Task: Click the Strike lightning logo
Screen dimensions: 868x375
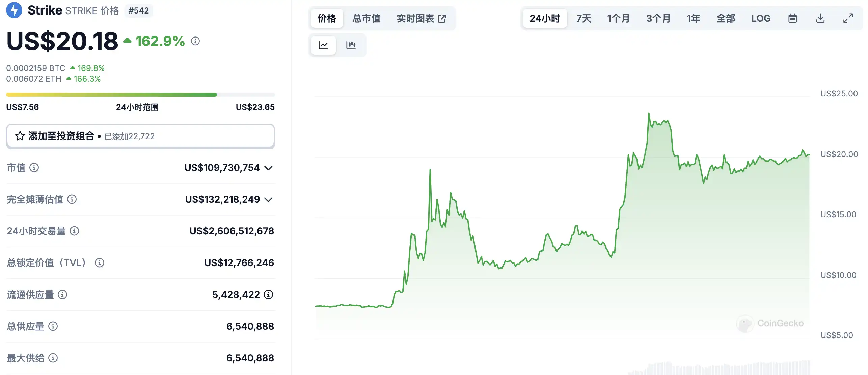Action: point(14,10)
